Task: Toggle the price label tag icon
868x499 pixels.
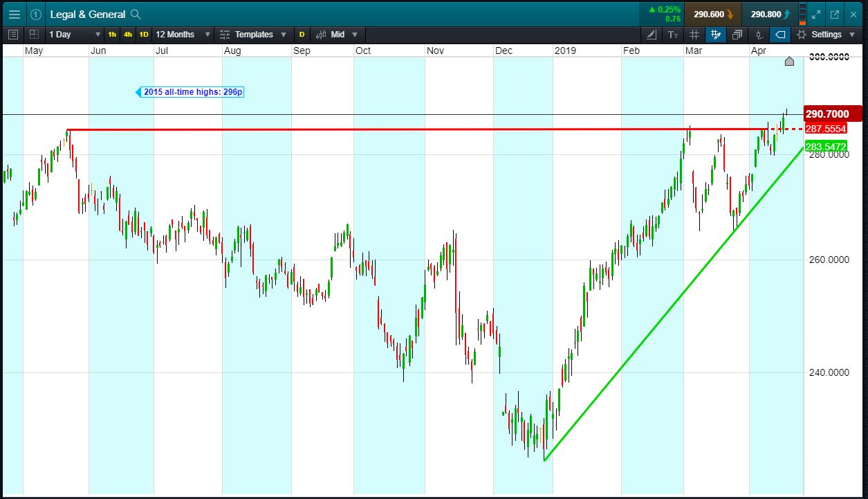Action: coord(780,34)
